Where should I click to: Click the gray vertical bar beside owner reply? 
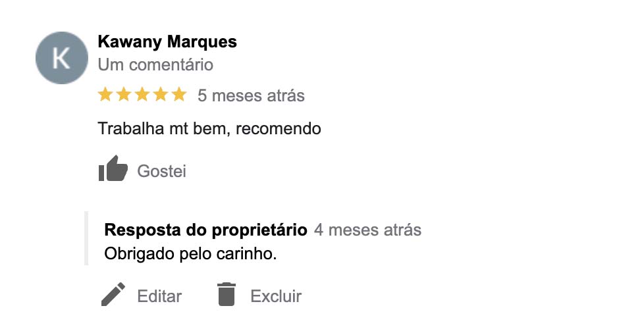click(x=86, y=238)
